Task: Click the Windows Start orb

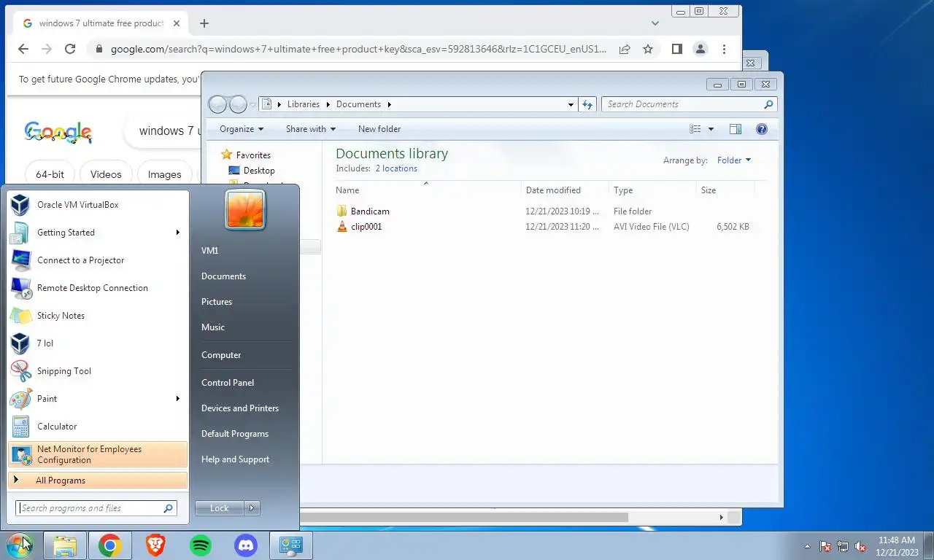Action: click(20, 545)
